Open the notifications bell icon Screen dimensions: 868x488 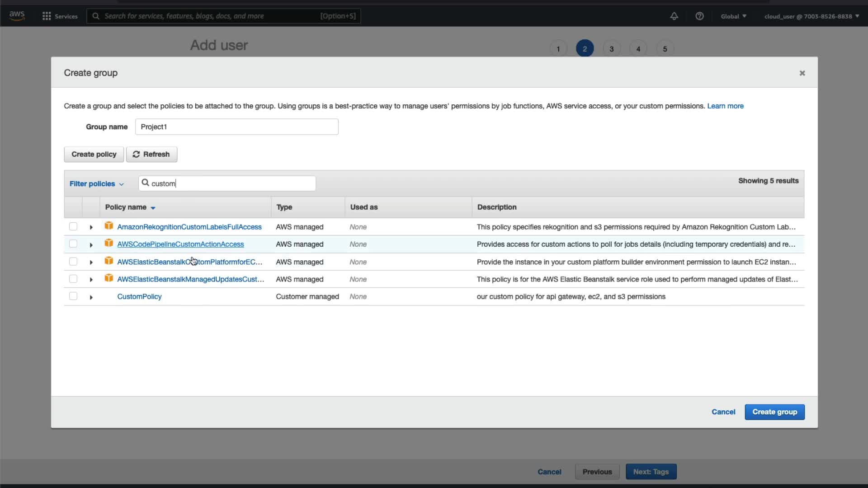674,16
